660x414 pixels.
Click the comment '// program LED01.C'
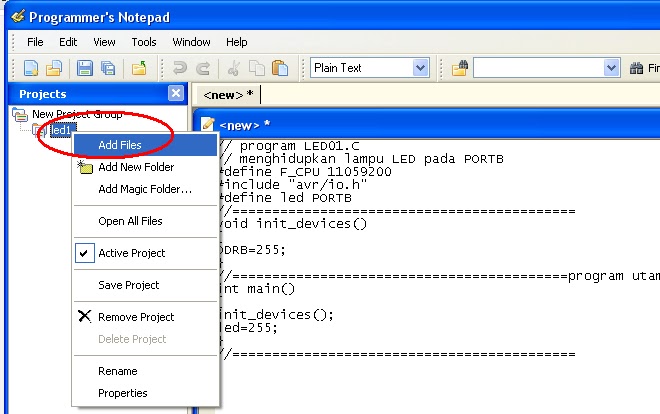(x=290, y=146)
